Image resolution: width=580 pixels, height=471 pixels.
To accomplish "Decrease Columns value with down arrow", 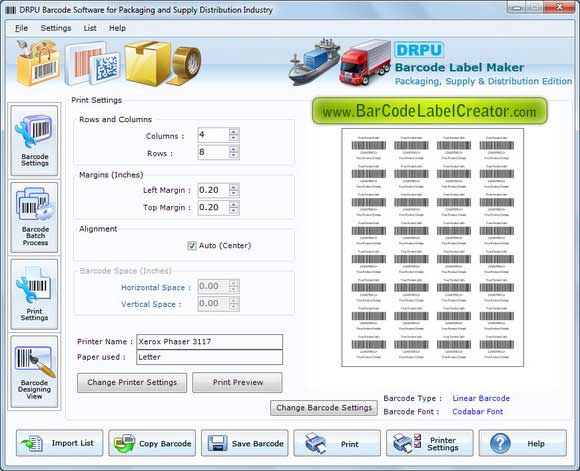I will point(233,138).
